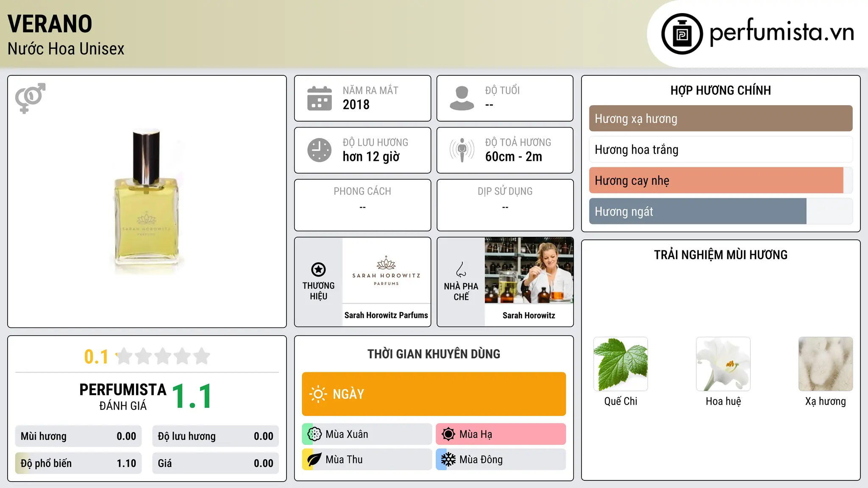
Task: Open the Sarah Horowitz Parfums brand logo
Action: pos(386,271)
